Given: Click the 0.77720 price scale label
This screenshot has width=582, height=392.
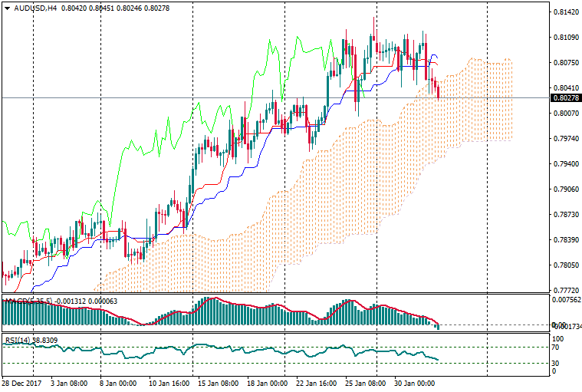Looking at the screenshot, I should (x=564, y=291).
